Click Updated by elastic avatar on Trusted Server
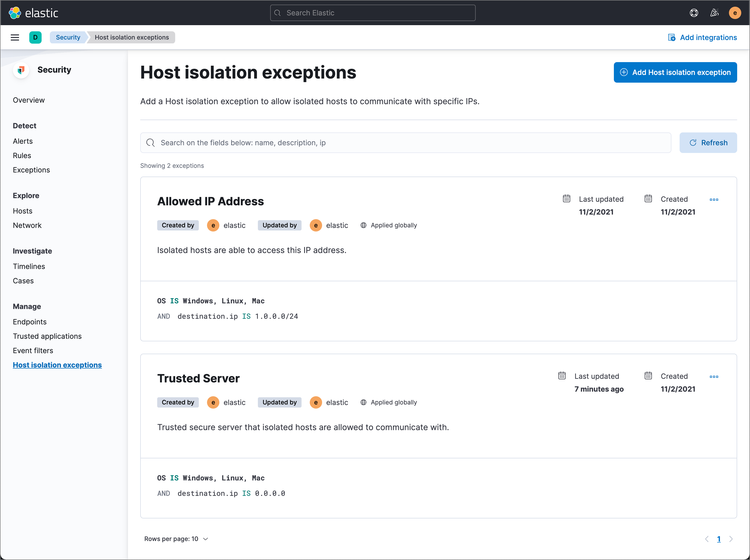Viewport: 750px width, 560px height. click(316, 402)
